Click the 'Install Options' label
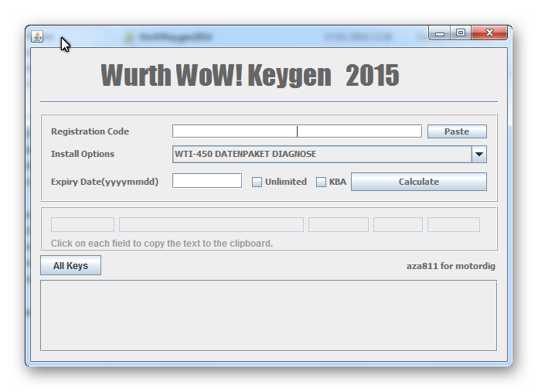 coord(83,154)
